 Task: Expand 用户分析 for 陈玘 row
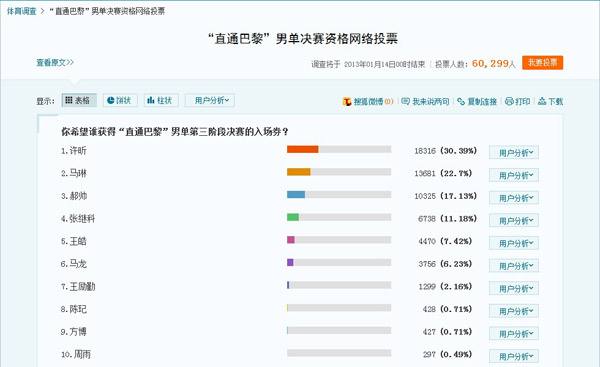point(514,310)
